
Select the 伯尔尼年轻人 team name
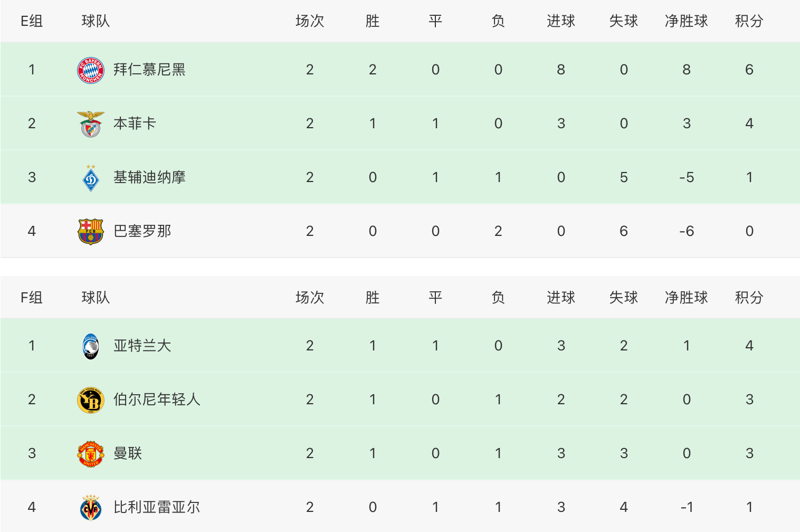(x=157, y=400)
